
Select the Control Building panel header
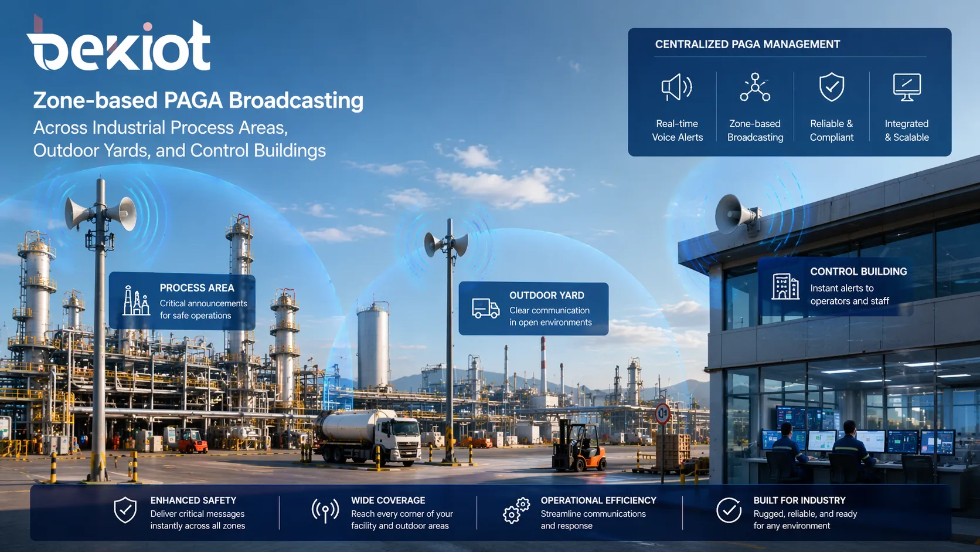tap(859, 272)
